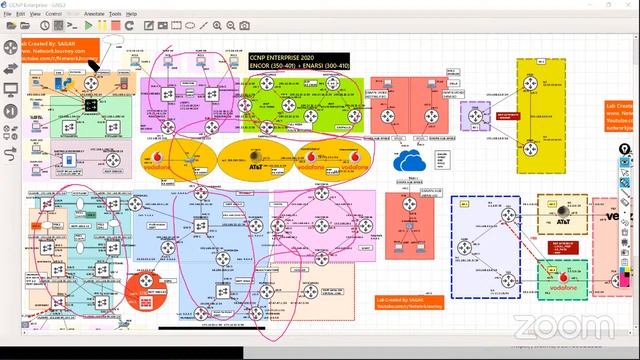Suspend all nodes with yellow pause icon
Screen dimensions: 640x360
click(x=102, y=26)
